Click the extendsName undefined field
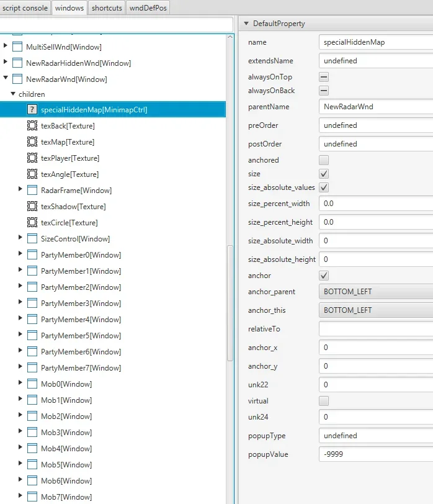 click(376, 61)
